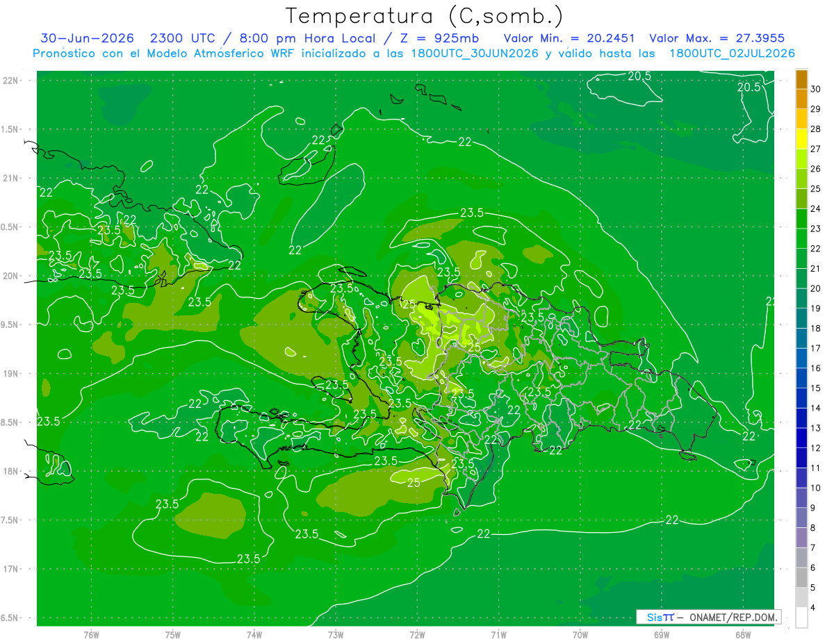Click the blue legend swatch between 15 and 16
834x644 pixels.
pos(801,378)
